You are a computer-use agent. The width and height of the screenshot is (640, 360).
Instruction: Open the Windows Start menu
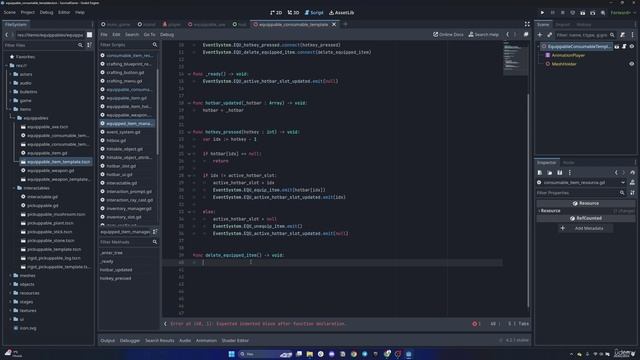pyautogui.click(x=231, y=354)
